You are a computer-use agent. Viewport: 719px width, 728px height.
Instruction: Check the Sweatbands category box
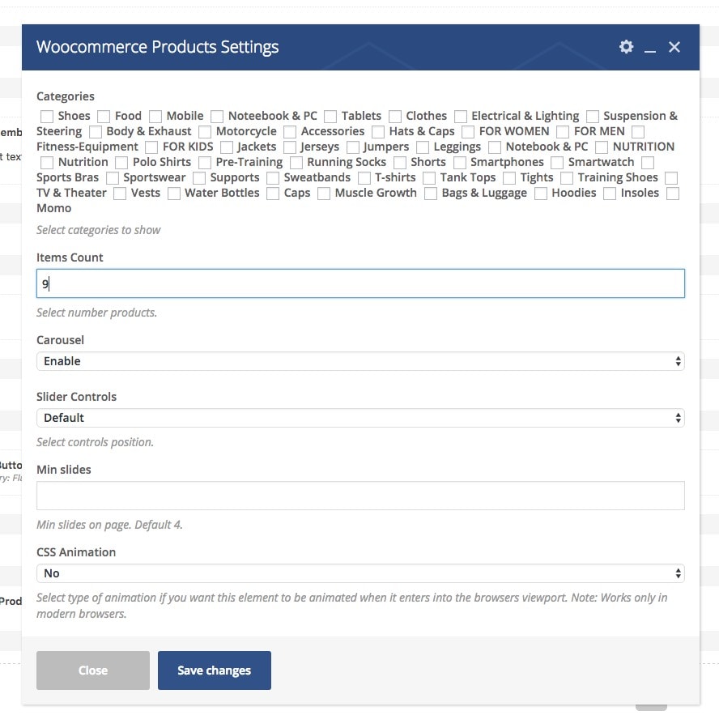coord(273,178)
